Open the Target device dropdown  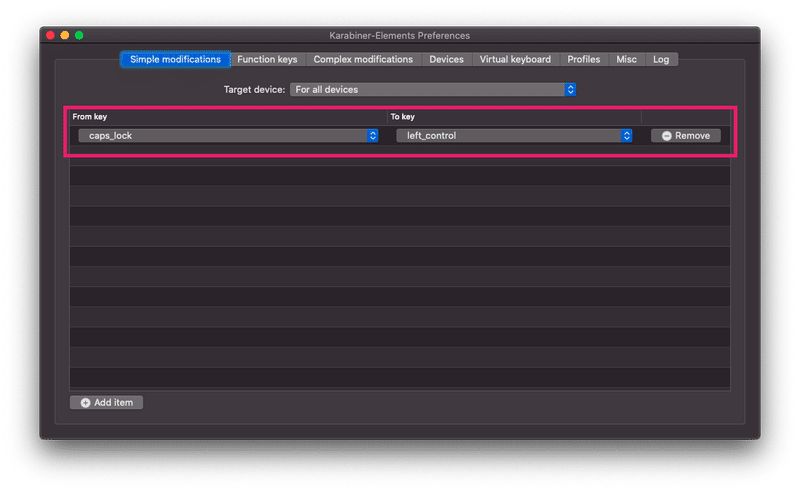tap(433, 90)
